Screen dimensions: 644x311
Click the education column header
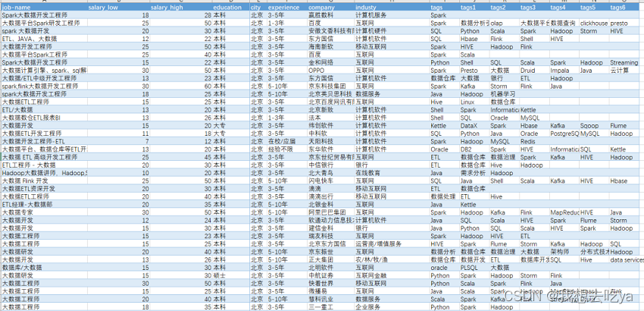[230, 8]
